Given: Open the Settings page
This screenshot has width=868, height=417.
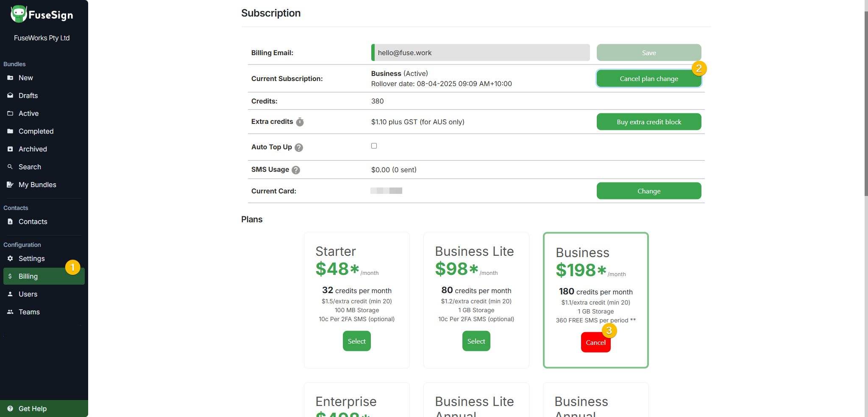Looking at the screenshot, I should pyautogui.click(x=31, y=258).
